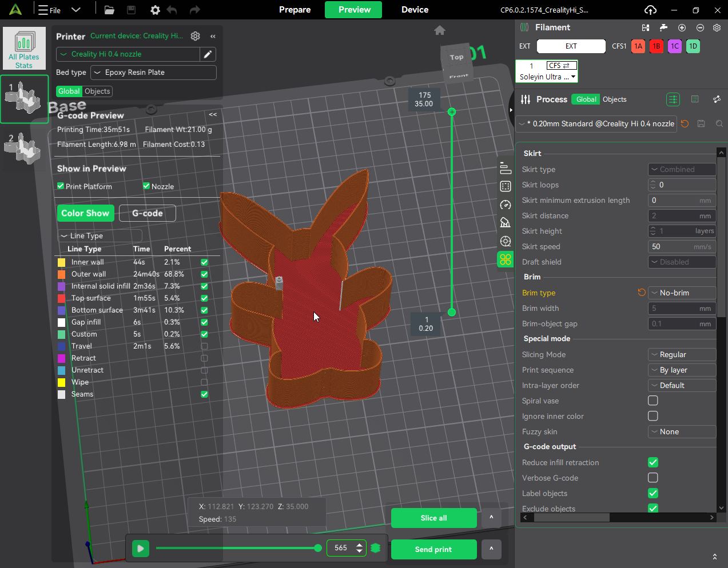
Task: Open the Print sequence dropdown
Action: coord(682,370)
